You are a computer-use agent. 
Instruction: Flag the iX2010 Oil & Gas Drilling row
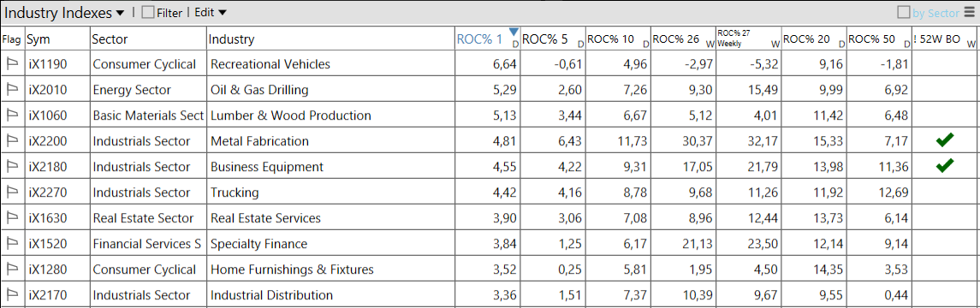point(11,89)
